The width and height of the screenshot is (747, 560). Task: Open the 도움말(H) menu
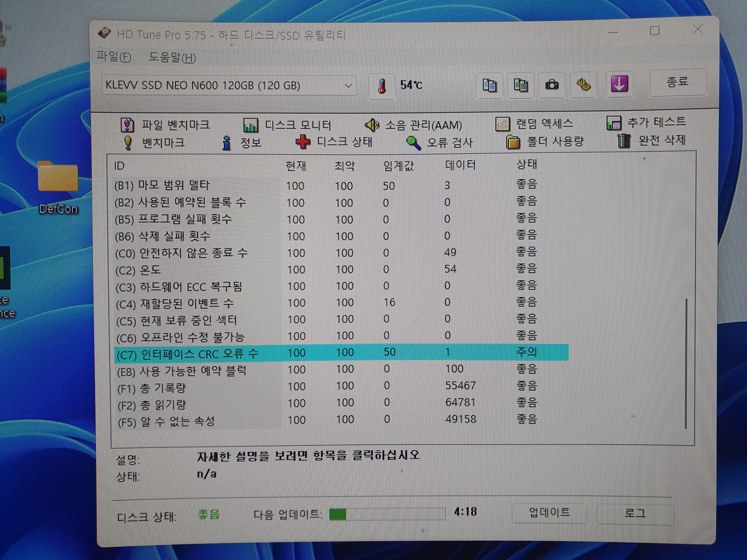[172, 57]
